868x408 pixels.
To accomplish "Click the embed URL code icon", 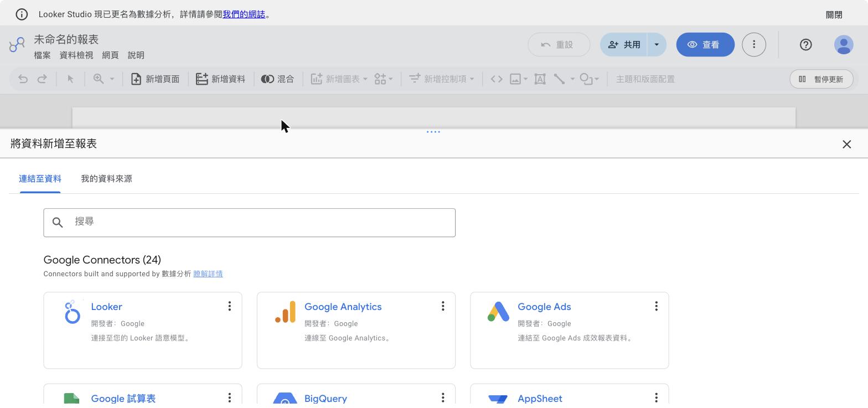I will (497, 79).
